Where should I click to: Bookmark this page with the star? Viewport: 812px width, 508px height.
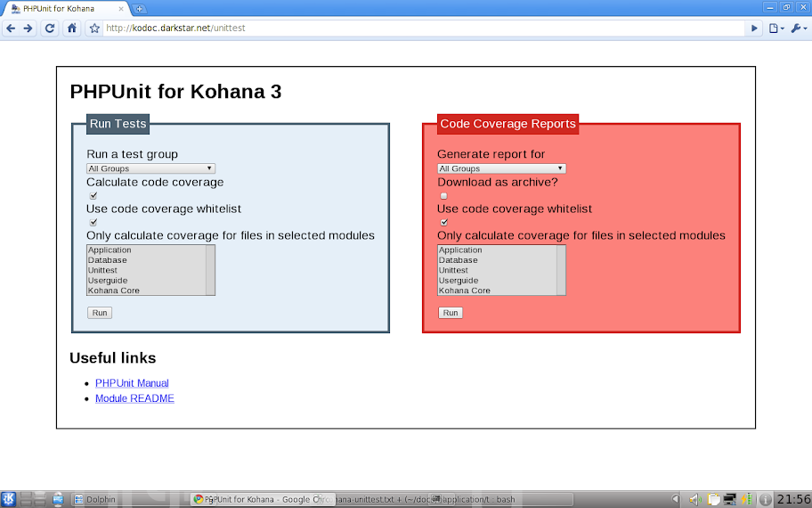coord(94,28)
